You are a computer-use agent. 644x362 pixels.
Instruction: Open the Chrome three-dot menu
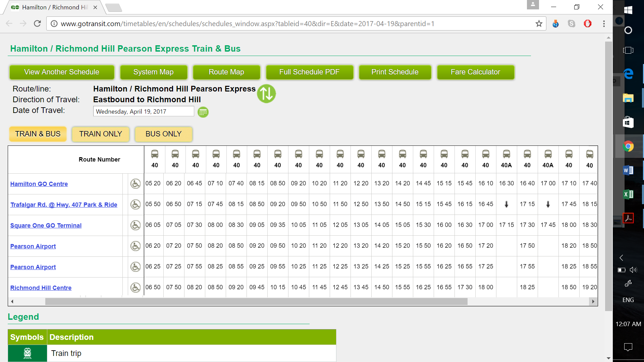tap(604, 24)
